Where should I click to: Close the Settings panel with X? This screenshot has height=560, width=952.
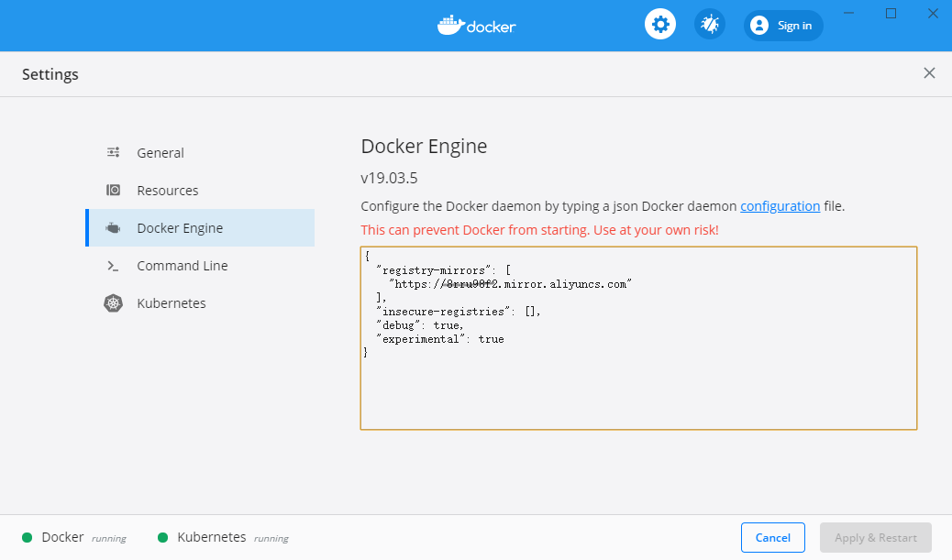point(929,73)
